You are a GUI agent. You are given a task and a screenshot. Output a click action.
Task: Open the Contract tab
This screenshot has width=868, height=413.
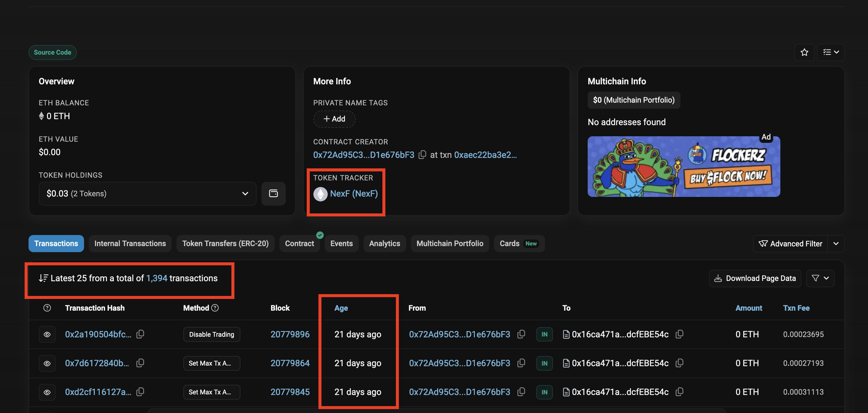(299, 243)
